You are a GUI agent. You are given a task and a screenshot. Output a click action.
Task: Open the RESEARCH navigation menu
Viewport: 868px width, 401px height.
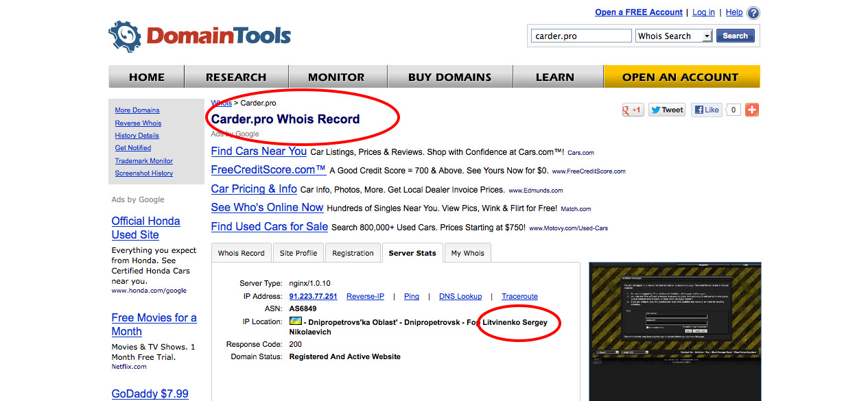tap(236, 77)
